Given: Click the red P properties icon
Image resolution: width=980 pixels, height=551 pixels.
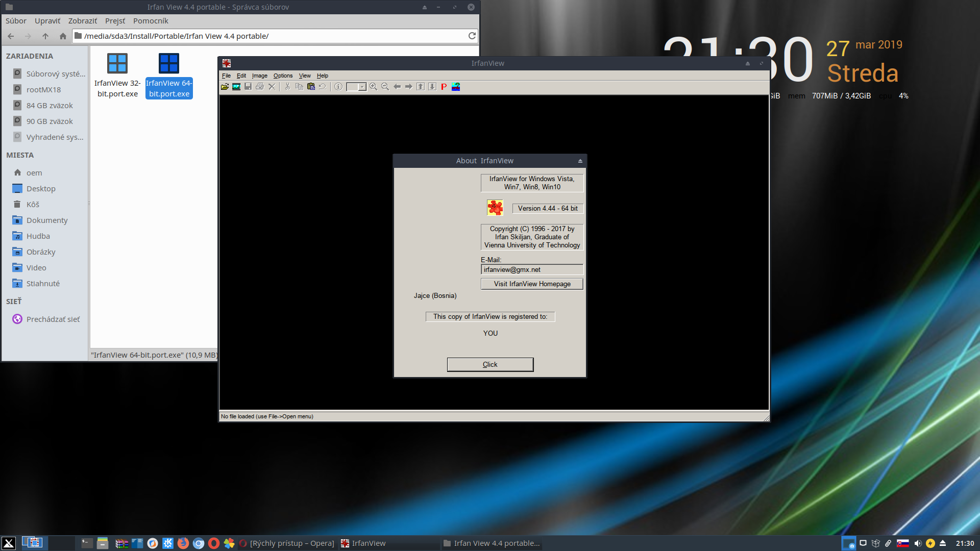Looking at the screenshot, I should (x=444, y=87).
